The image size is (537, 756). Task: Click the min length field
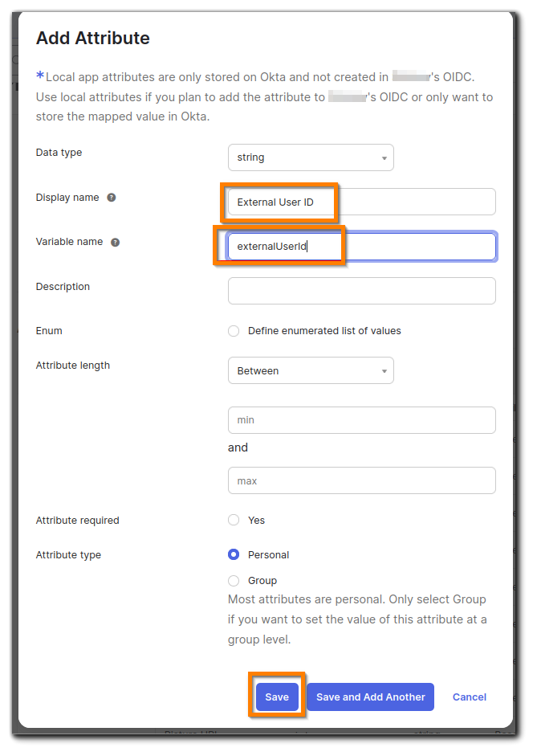pos(362,420)
